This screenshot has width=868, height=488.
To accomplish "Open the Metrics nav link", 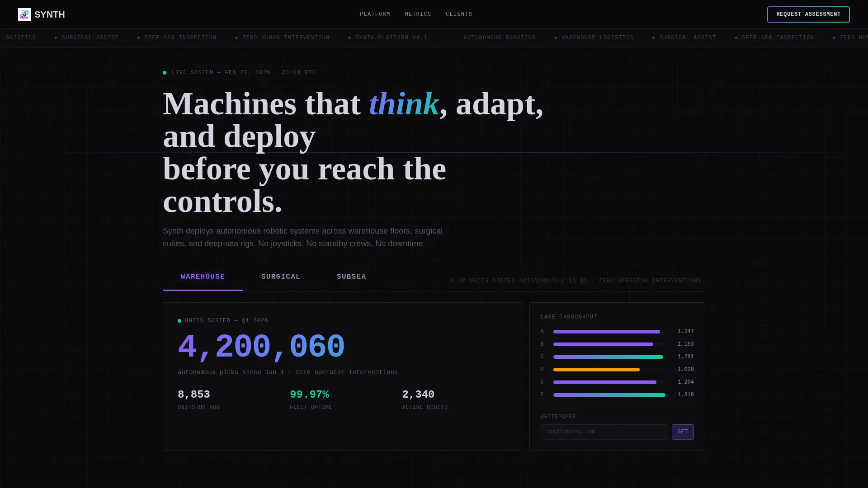I will coord(418,14).
